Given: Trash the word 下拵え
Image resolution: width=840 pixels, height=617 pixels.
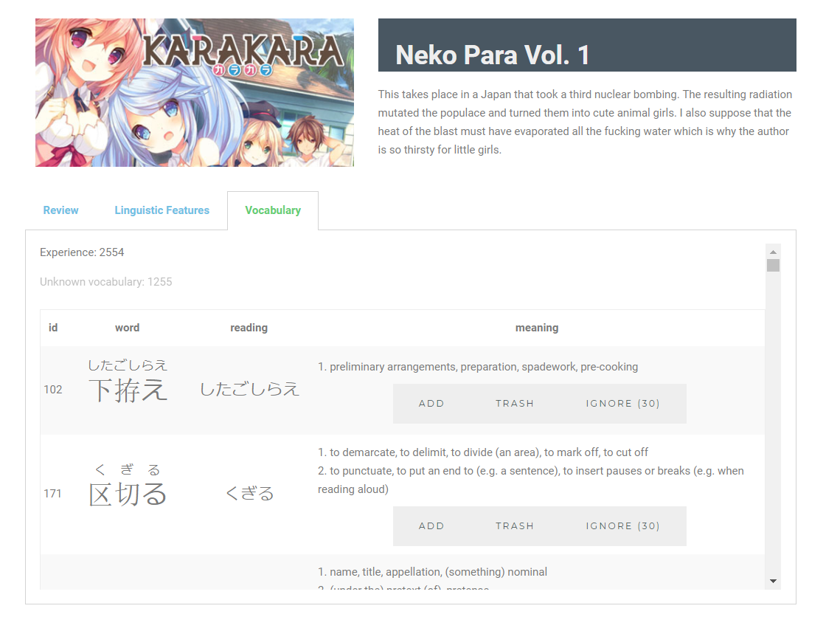Looking at the screenshot, I should point(514,404).
